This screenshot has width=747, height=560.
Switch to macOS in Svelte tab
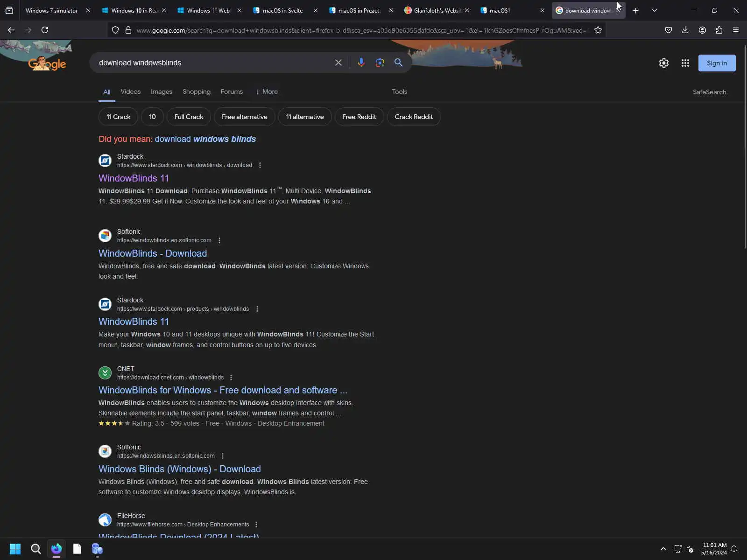point(282,10)
